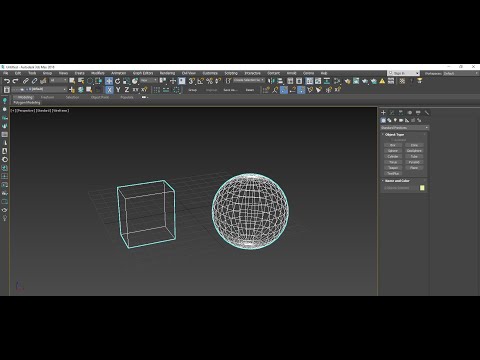Open Named Selection Sets dropdown

249,81
